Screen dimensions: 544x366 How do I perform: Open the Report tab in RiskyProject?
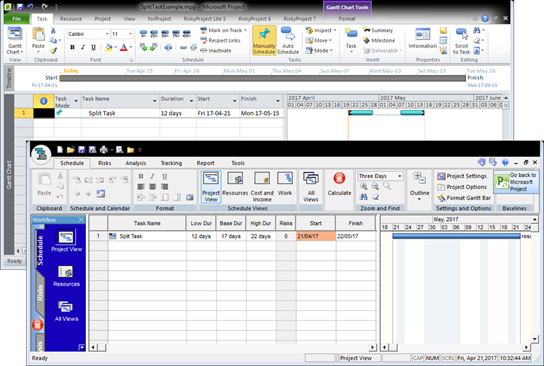click(x=205, y=163)
